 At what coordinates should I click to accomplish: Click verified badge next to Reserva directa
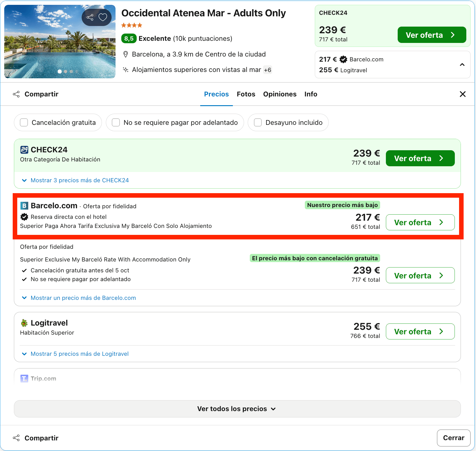pos(24,217)
